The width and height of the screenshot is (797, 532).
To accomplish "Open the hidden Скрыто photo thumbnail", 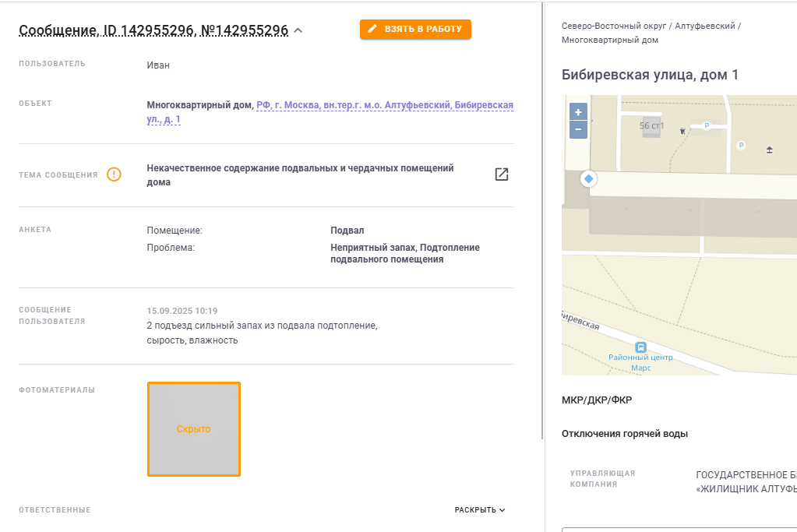I will tap(194, 429).
